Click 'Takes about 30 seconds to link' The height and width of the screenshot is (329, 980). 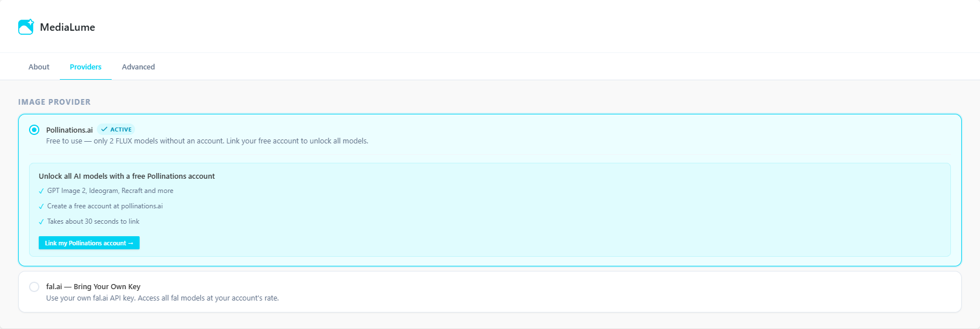click(93, 221)
